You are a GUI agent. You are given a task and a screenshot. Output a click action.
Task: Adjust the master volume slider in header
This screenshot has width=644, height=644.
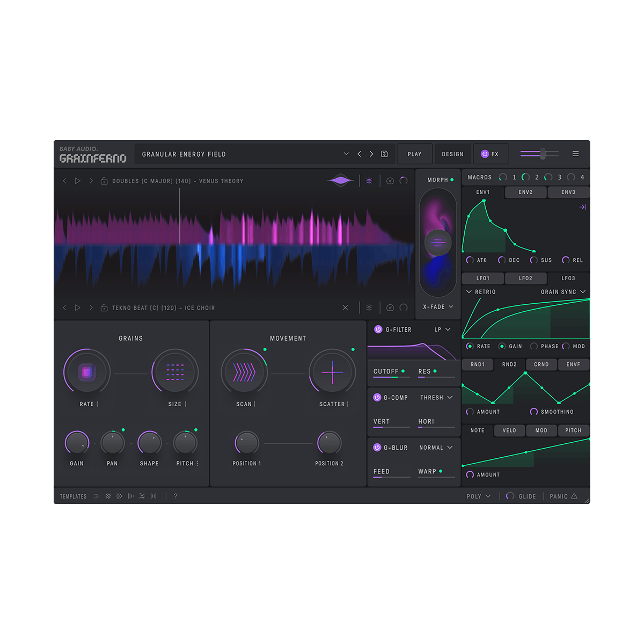pyautogui.click(x=539, y=154)
